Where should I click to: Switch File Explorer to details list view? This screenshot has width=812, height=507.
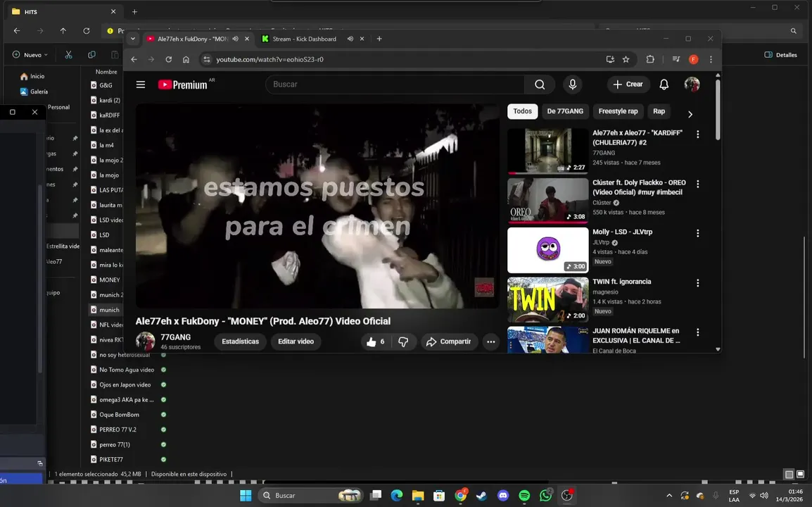789,474
